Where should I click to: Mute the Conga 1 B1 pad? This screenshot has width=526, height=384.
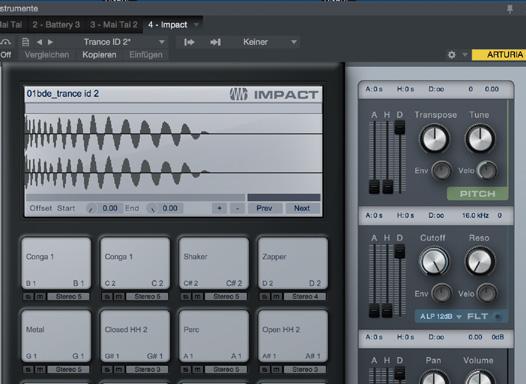coord(40,296)
